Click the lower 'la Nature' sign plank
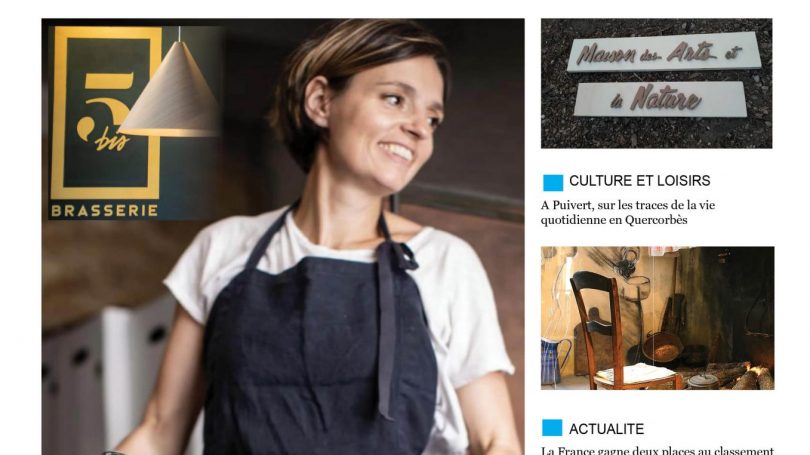 click(660, 99)
